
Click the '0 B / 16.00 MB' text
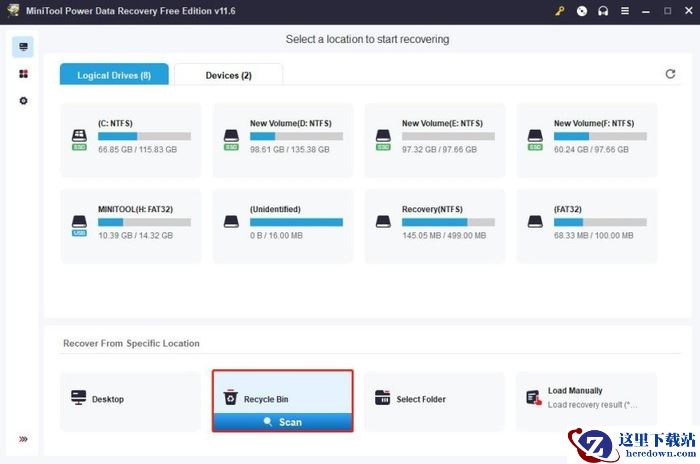coord(276,235)
